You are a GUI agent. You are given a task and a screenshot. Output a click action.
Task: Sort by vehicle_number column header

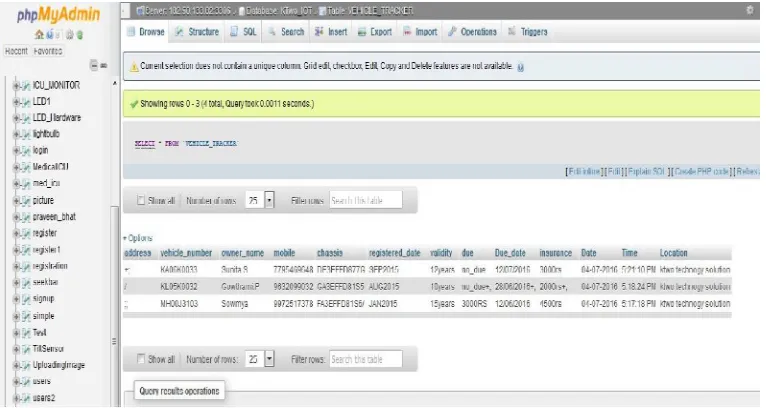186,253
